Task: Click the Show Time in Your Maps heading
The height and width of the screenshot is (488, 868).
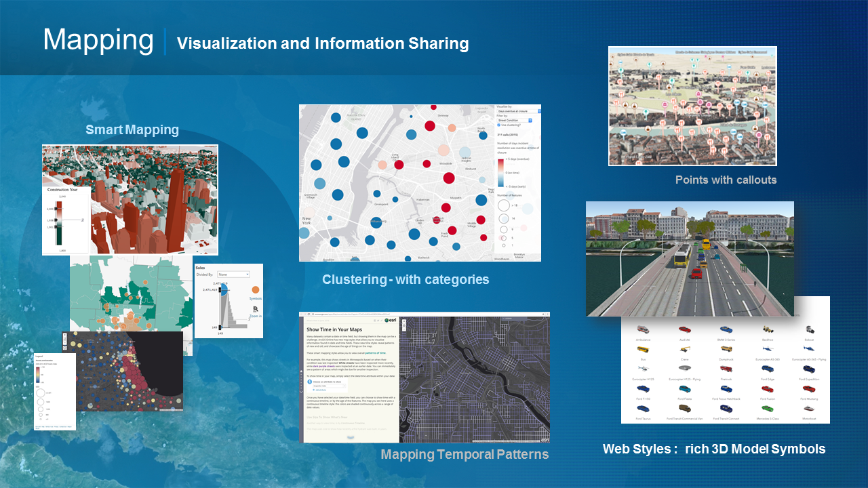Action: tap(334, 329)
